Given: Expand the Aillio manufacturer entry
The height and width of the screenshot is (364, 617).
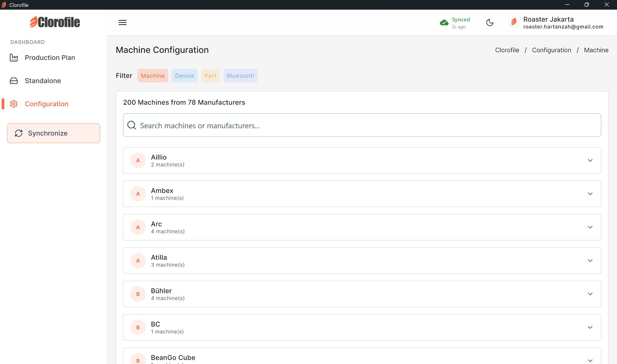Looking at the screenshot, I should pyautogui.click(x=590, y=160).
